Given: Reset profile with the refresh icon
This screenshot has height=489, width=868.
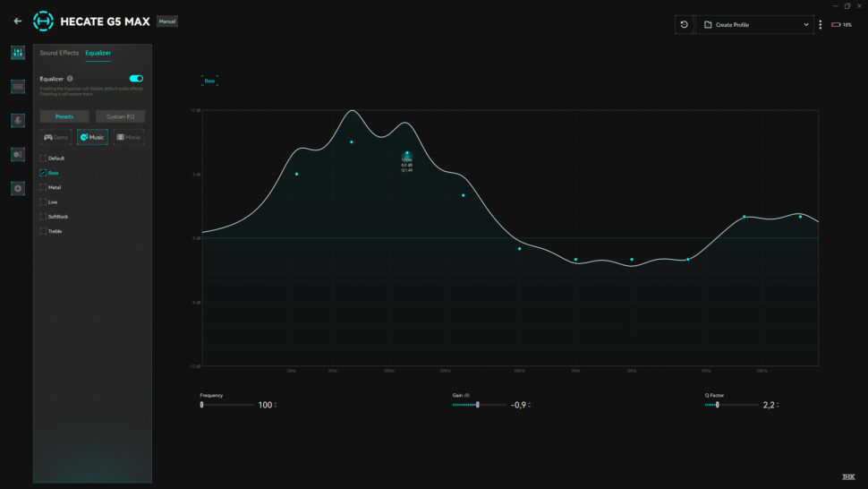Looking at the screenshot, I should (685, 24).
